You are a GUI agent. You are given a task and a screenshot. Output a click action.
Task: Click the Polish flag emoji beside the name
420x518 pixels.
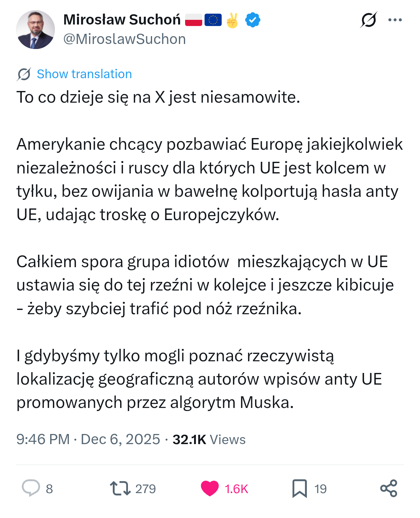(x=193, y=20)
